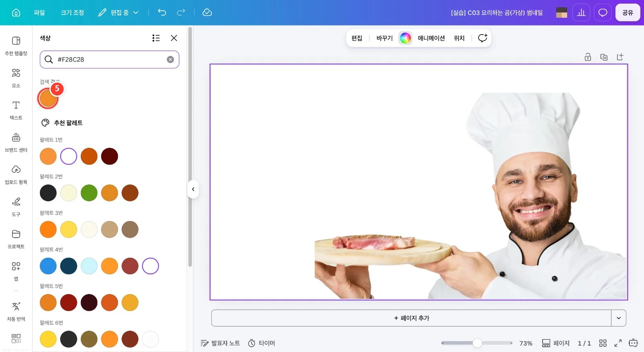Screen dimensions: 644x352
Task: Open the 파일 menu
Action: point(39,12)
